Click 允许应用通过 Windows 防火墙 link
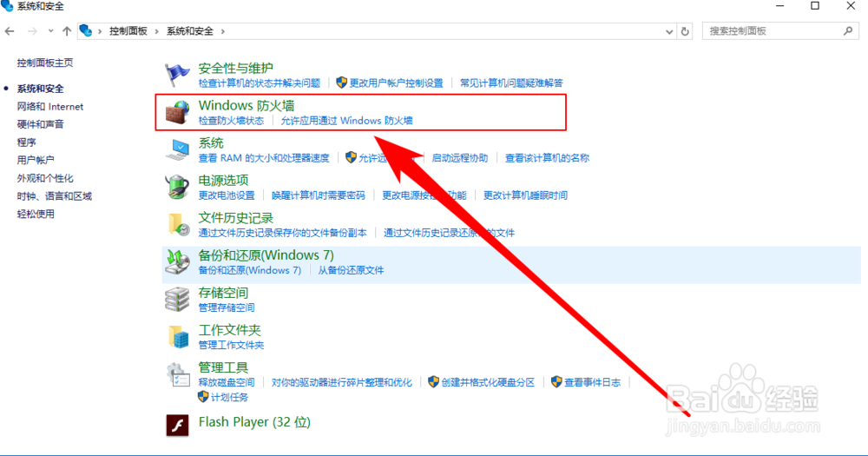Viewport: 868px width, 456px height. pos(346,121)
